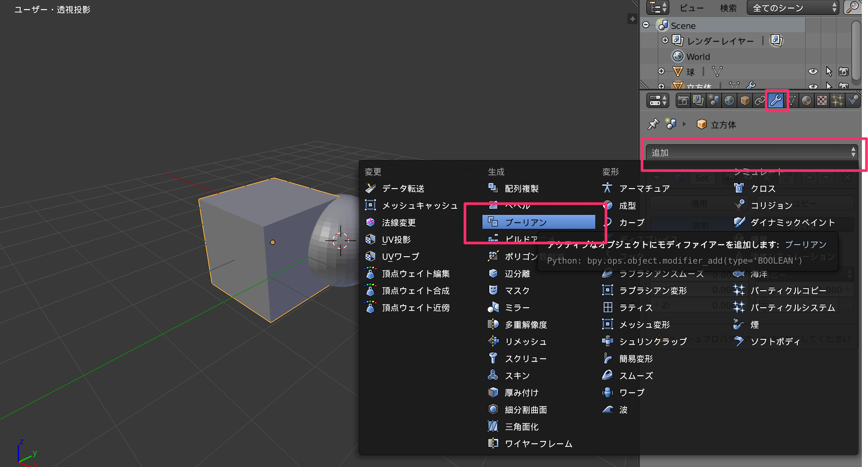This screenshot has width=868, height=467.
Task: Toggle render camera icon for 球
Action: coord(844,71)
